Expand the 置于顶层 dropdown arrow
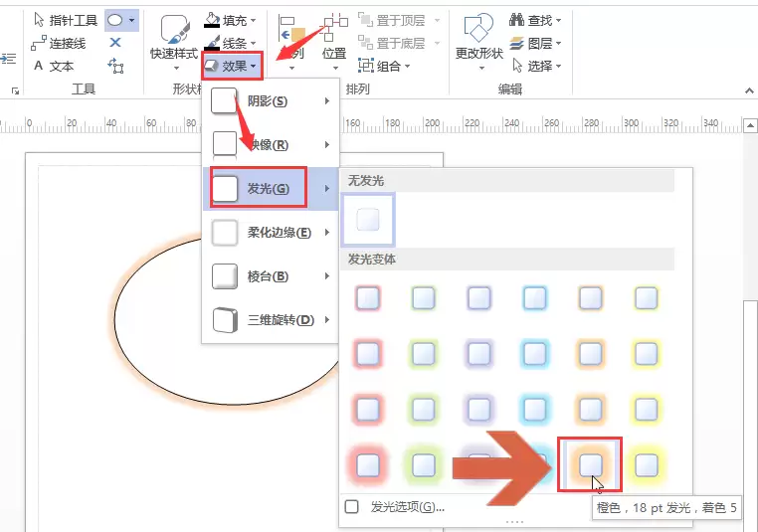This screenshot has height=532, width=758. pyautogui.click(x=437, y=20)
